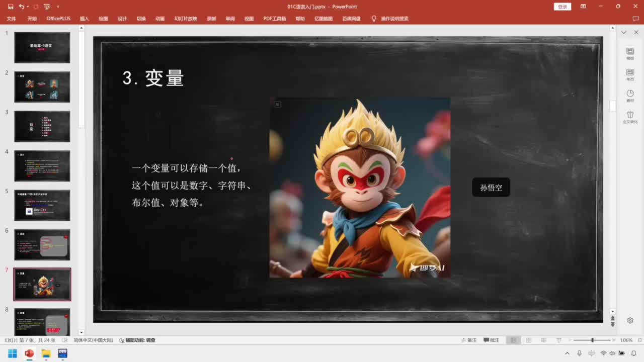This screenshot has height=362, width=644.
Task: Open ribbon display options icon
Action: pyautogui.click(x=583, y=7)
